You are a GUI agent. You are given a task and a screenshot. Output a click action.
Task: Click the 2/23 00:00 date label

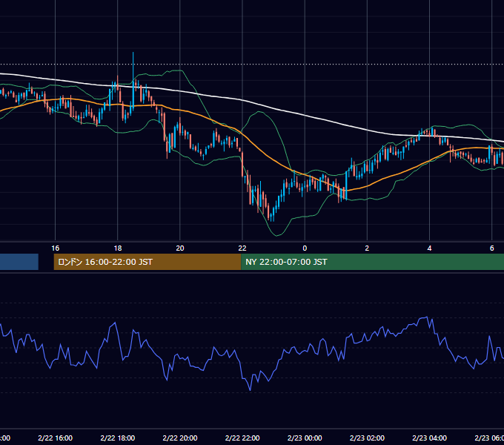305,438
